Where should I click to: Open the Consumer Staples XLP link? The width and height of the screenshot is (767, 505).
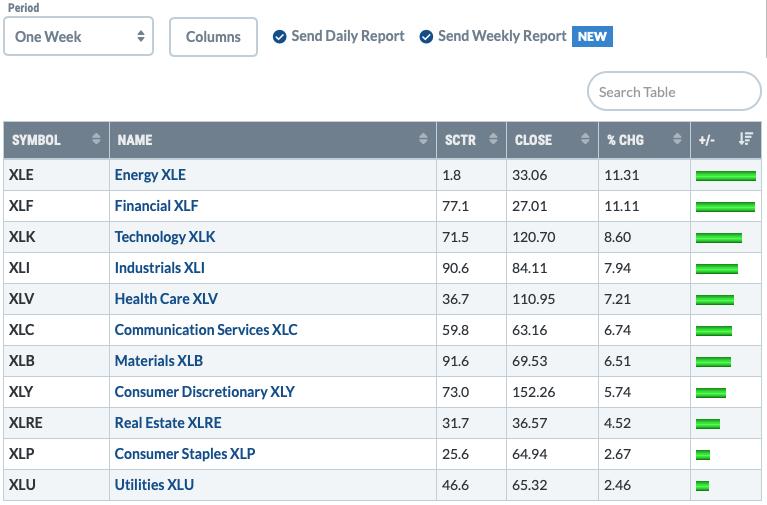pos(185,454)
